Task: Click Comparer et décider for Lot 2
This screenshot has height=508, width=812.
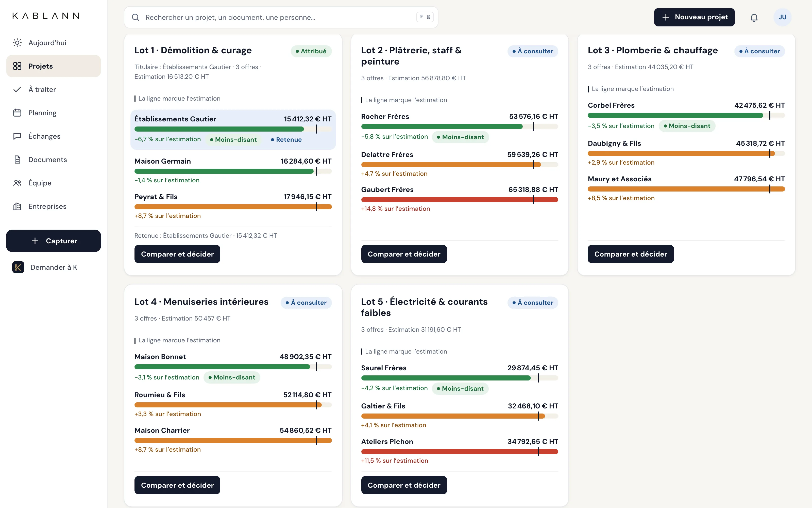Action: [x=404, y=254]
